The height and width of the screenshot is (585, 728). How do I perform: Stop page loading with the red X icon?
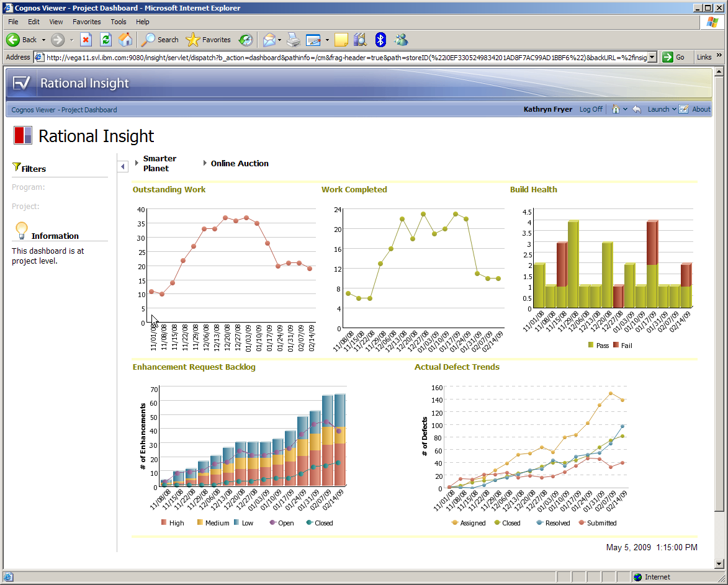pos(86,40)
